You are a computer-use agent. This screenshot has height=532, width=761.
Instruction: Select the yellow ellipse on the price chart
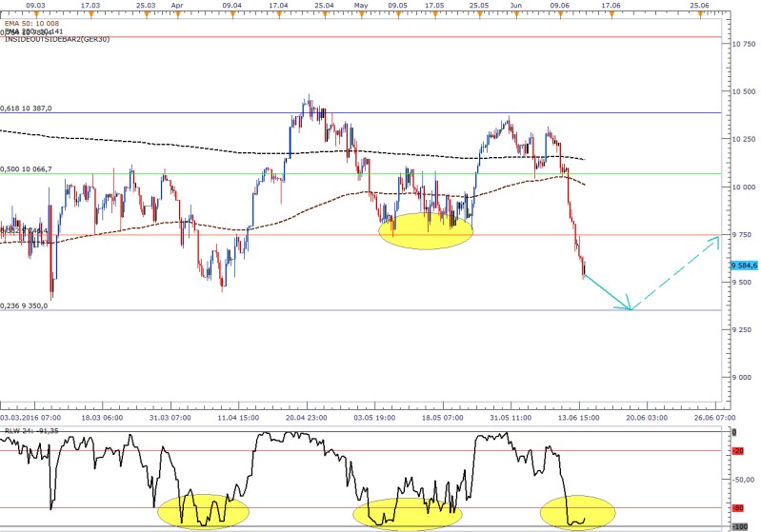425,230
